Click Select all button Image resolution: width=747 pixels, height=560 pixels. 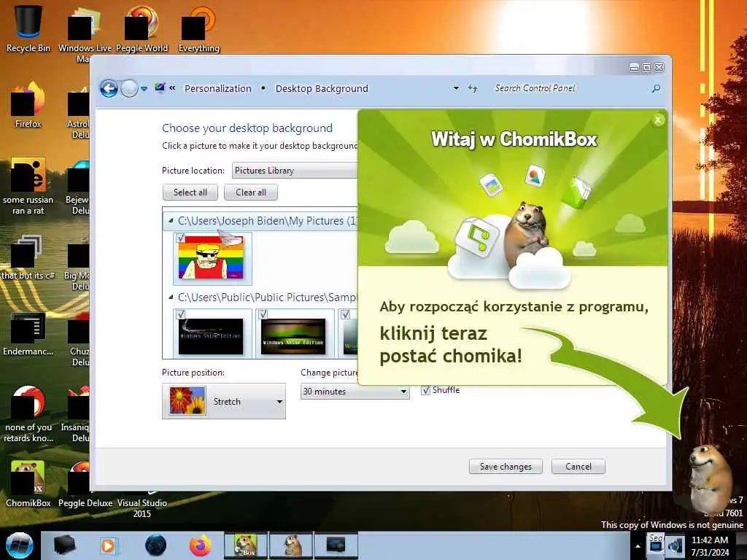click(190, 192)
